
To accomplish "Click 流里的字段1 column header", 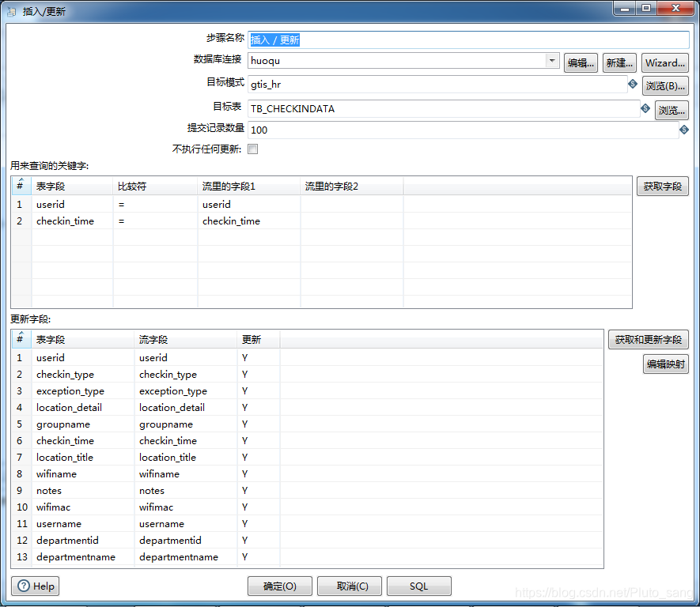I will [x=248, y=186].
